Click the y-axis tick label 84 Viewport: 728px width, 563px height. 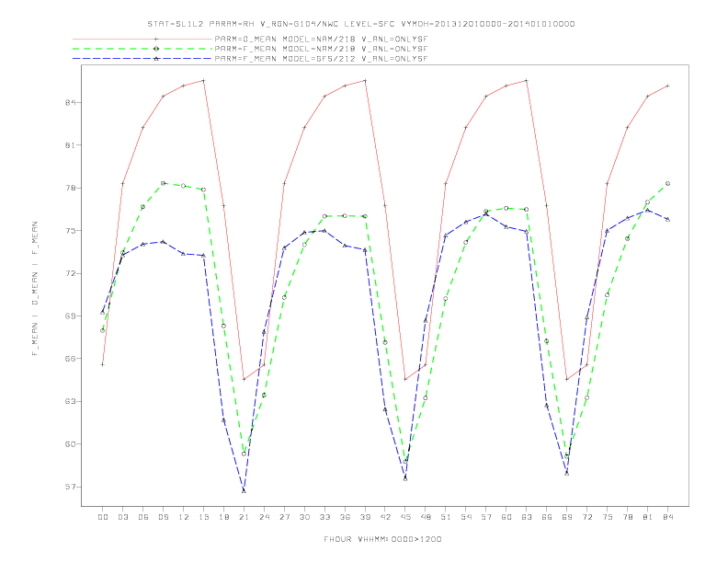click(70, 102)
